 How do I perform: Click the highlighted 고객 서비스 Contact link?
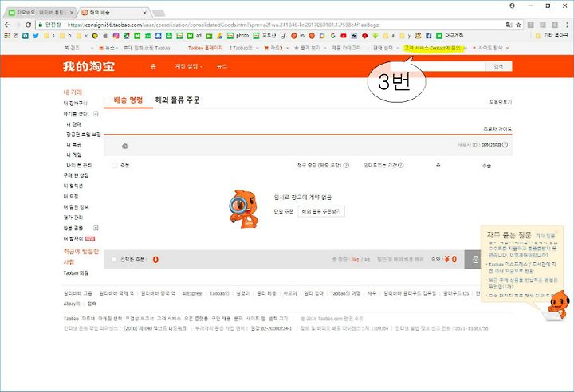pos(433,48)
